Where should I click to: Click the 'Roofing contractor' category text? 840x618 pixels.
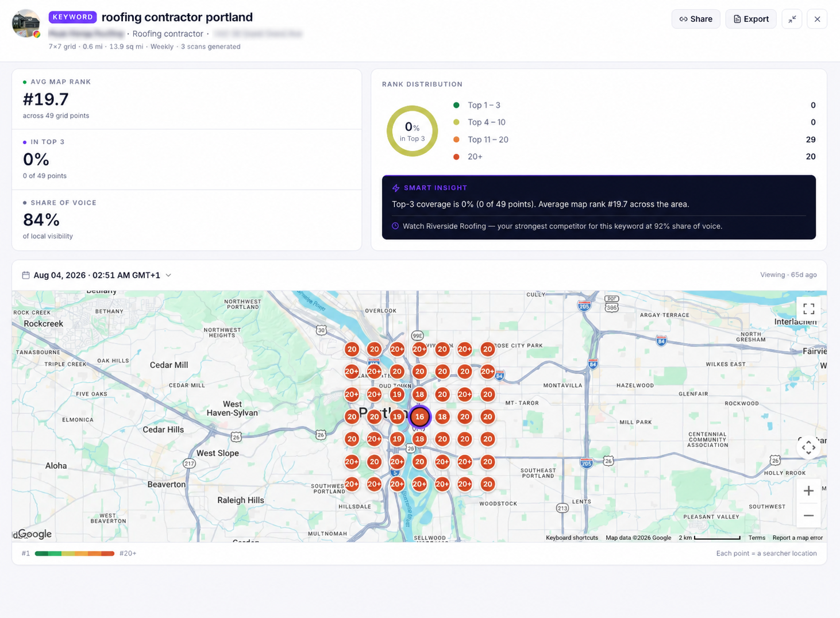[x=168, y=34]
